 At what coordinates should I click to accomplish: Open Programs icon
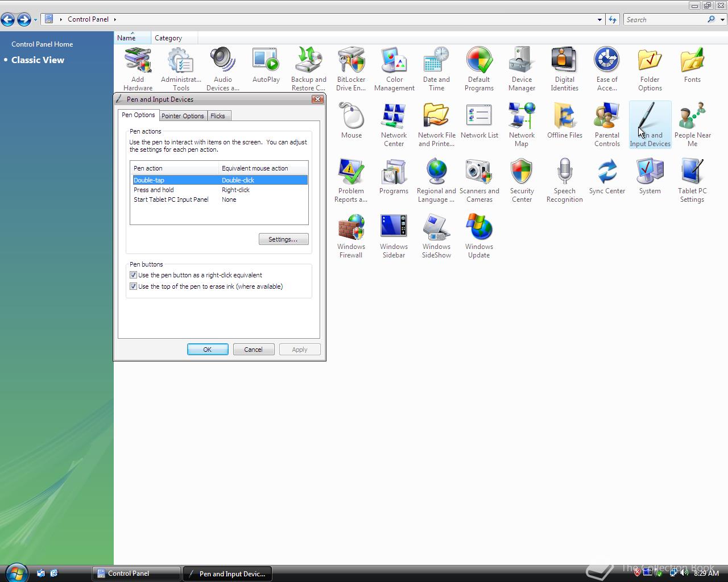pos(394,177)
